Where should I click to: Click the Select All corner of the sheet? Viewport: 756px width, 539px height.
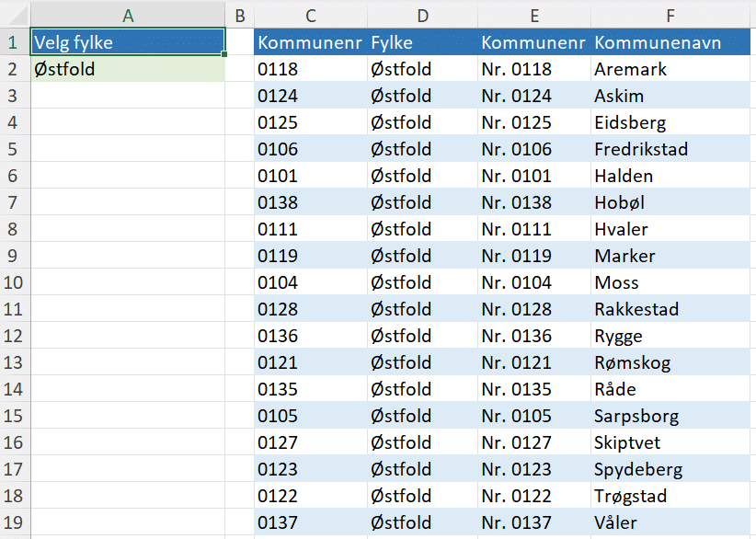(x=14, y=15)
